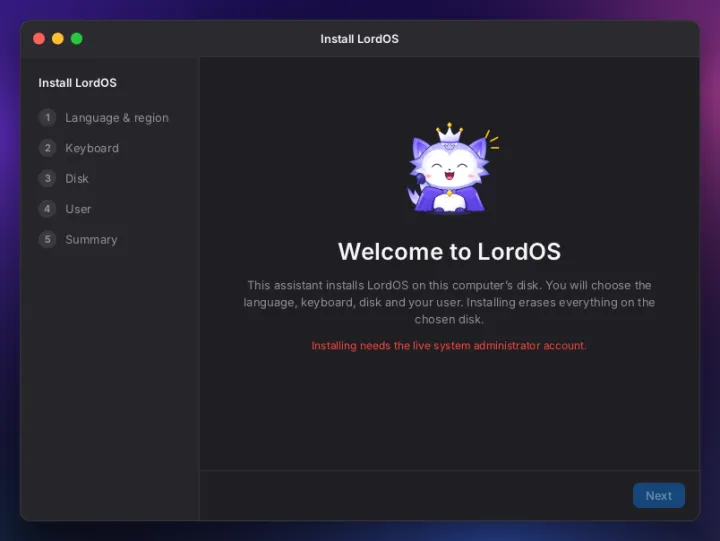Click step number 1 circle
Screen dimensions: 720x541
click(47, 118)
